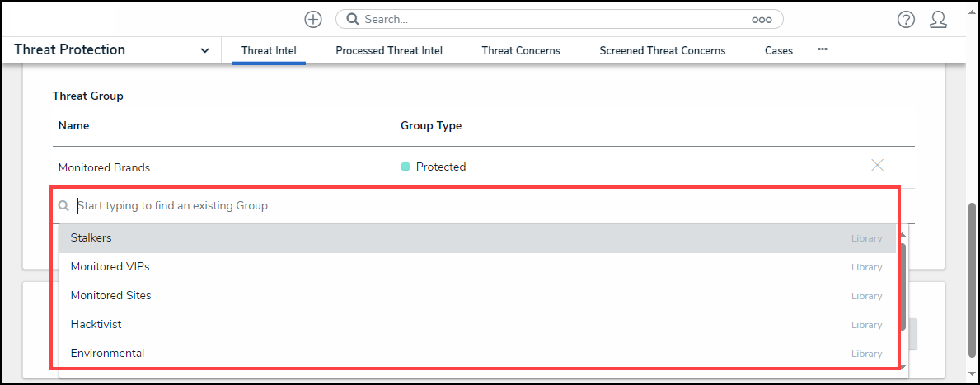Choose Environmental from the group list

click(x=107, y=353)
